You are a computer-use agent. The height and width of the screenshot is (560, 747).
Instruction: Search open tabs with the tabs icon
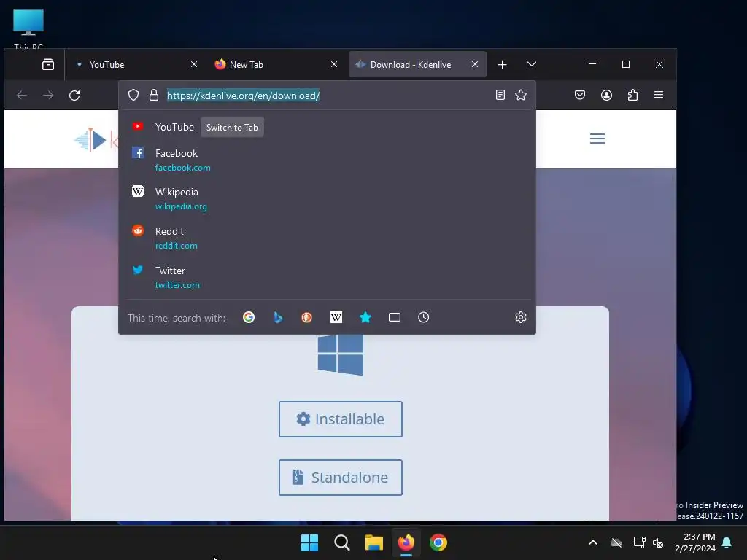(395, 317)
